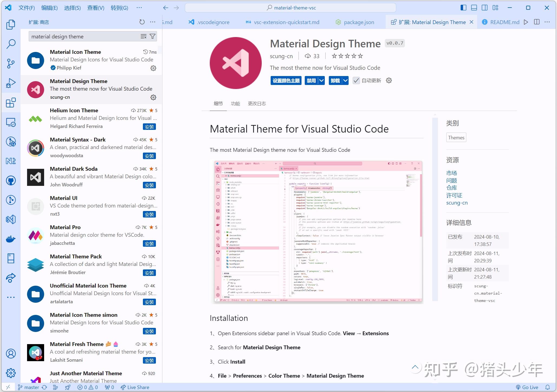The image size is (557, 392).
Task: Switch to the 更改日志 tab
Action: pos(257,103)
